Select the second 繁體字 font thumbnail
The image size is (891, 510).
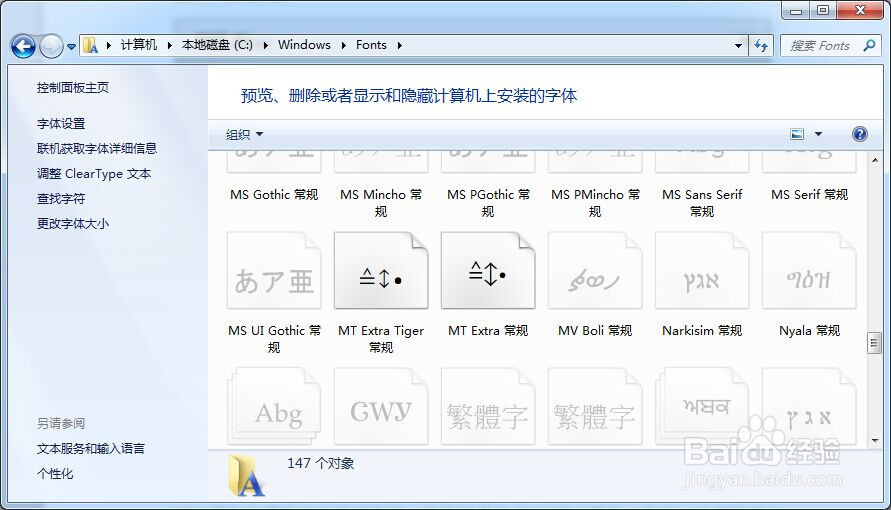click(x=594, y=406)
